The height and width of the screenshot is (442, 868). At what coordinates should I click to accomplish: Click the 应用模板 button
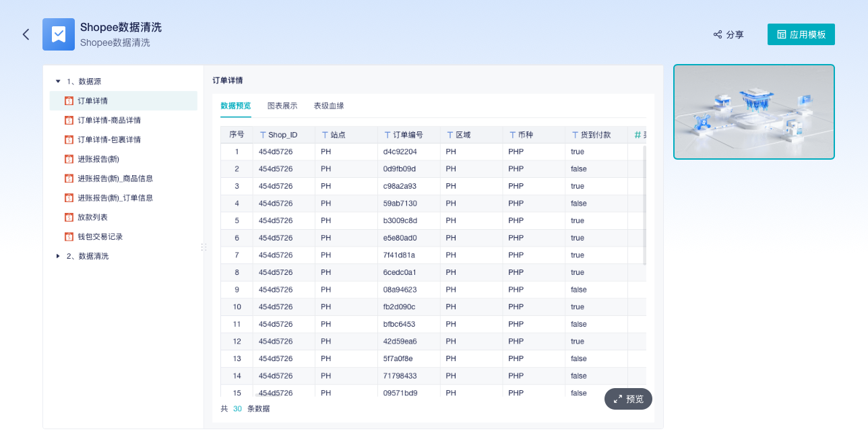tap(801, 34)
